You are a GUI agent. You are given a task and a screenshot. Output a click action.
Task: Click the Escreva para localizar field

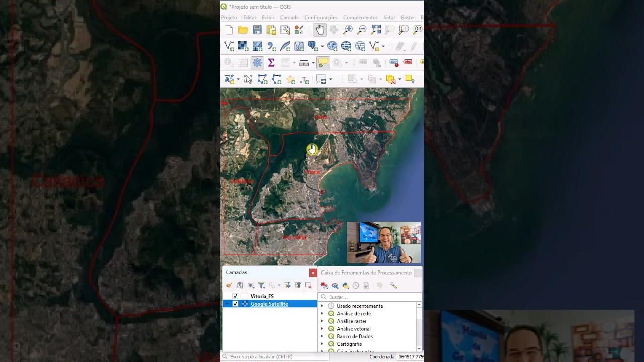(x=275, y=357)
